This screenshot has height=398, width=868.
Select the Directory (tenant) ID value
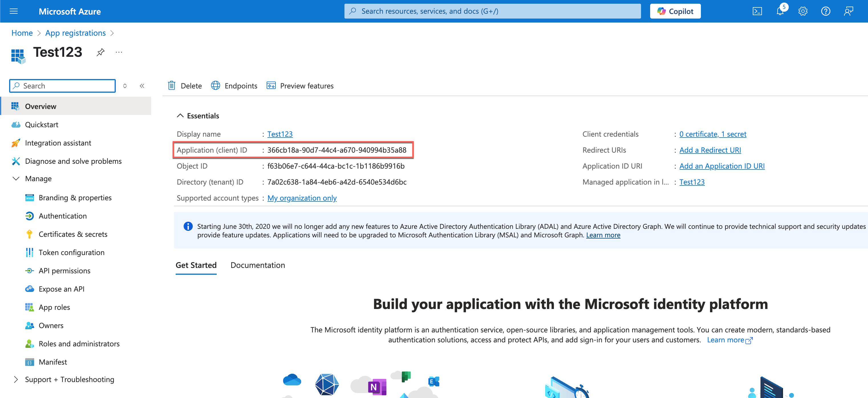click(336, 182)
